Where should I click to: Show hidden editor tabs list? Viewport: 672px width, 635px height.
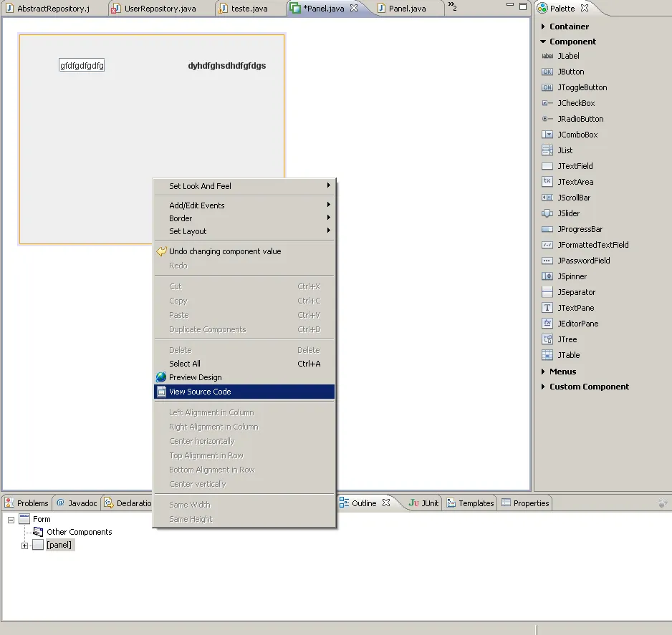pyautogui.click(x=453, y=6)
